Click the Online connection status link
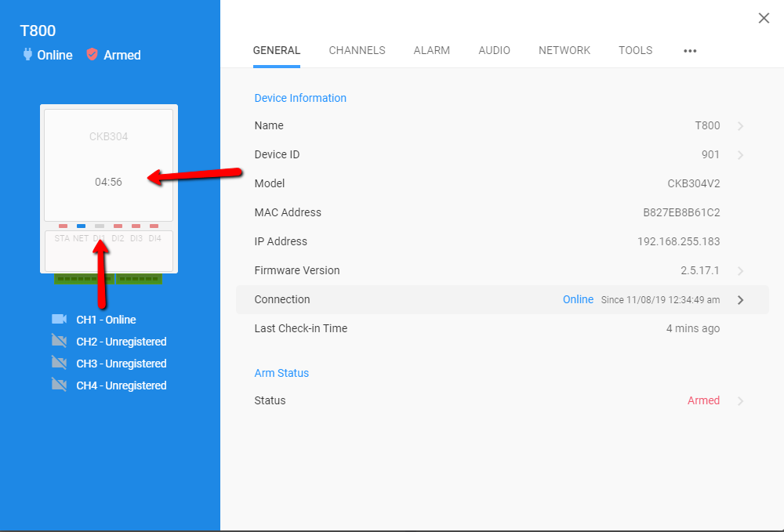Viewport: 784px width, 532px height. click(578, 299)
